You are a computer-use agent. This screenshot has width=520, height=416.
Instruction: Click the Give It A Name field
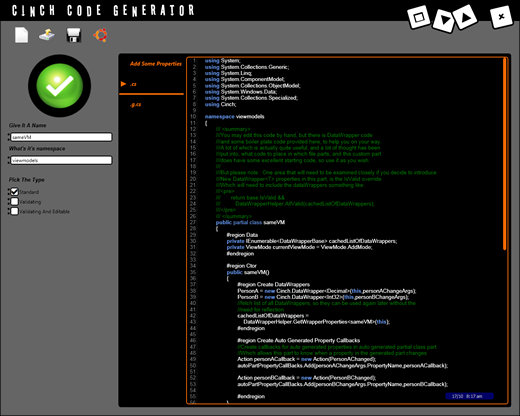pyautogui.click(x=61, y=137)
